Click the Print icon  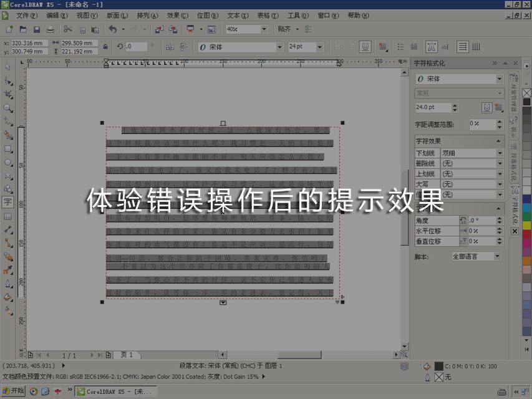pyautogui.click(x=51, y=29)
